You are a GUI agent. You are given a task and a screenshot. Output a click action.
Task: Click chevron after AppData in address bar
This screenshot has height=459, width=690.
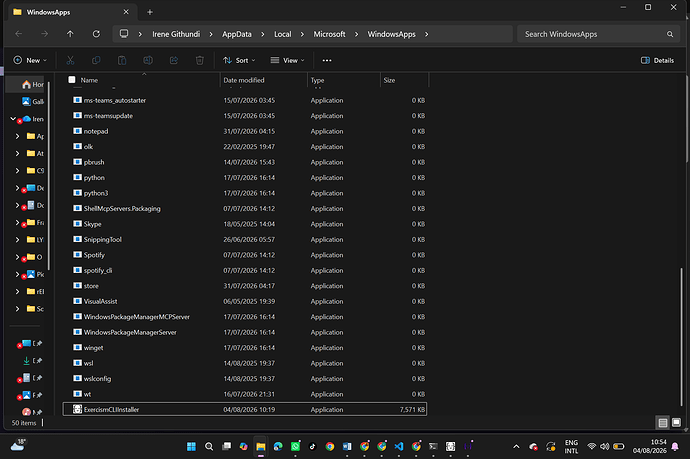pos(262,34)
